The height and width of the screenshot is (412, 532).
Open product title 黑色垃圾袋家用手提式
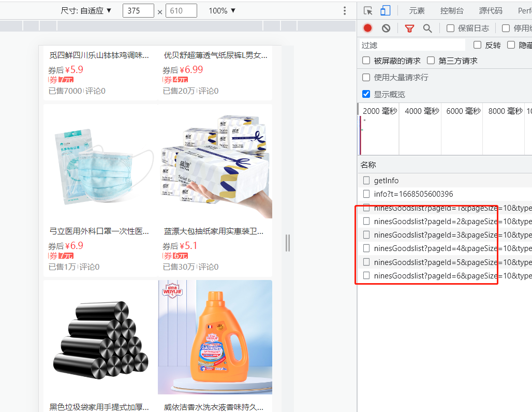[99, 407]
